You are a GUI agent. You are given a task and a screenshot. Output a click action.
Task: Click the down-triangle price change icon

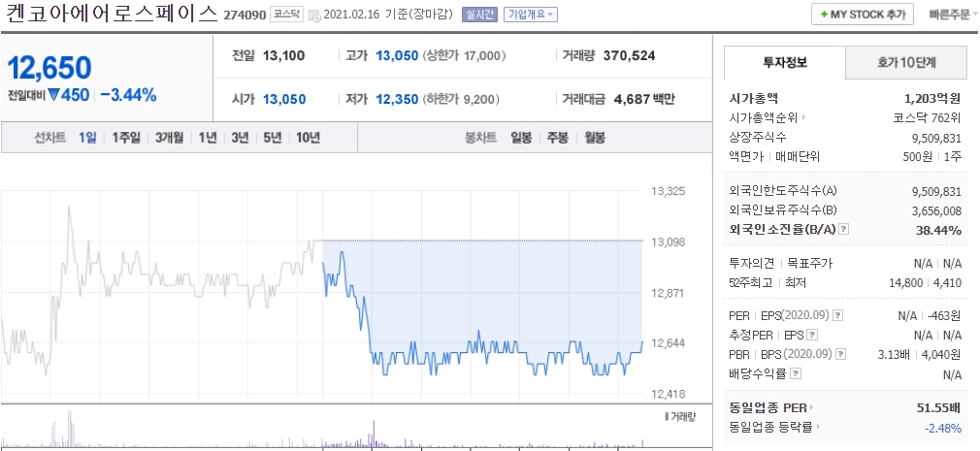[53, 95]
